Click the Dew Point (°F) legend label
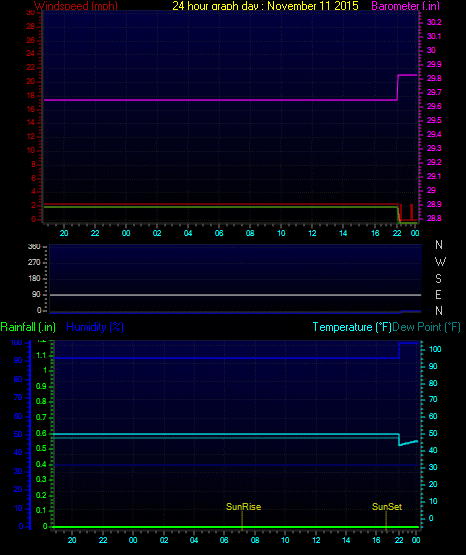 click(x=427, y=327)
